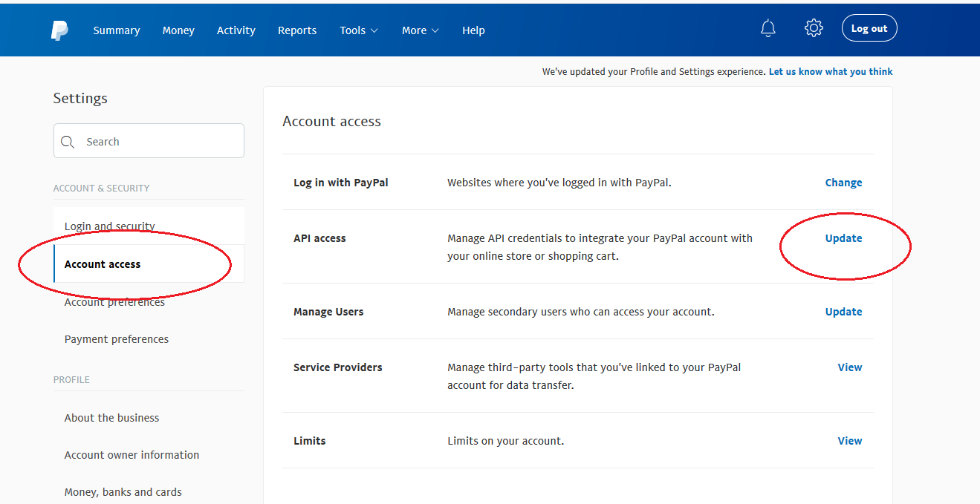980x504 pixels.
Task: Click Update for Manage Users
Action: [844, 312]
